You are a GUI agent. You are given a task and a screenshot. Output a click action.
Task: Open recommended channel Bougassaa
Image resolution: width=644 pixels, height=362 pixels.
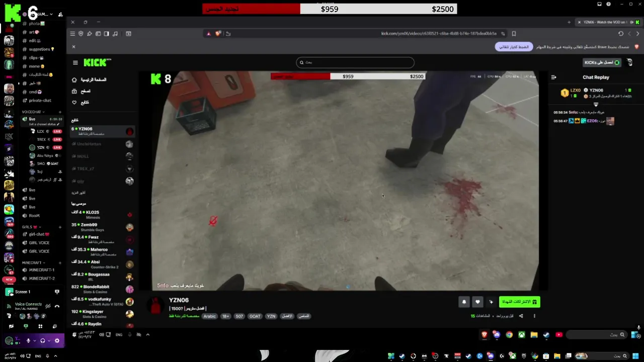click(102, 277)
